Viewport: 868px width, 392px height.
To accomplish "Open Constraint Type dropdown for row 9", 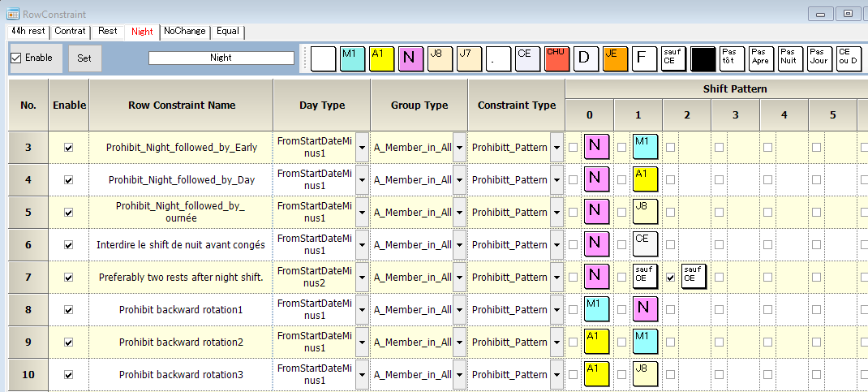I will tap(556, 342).
